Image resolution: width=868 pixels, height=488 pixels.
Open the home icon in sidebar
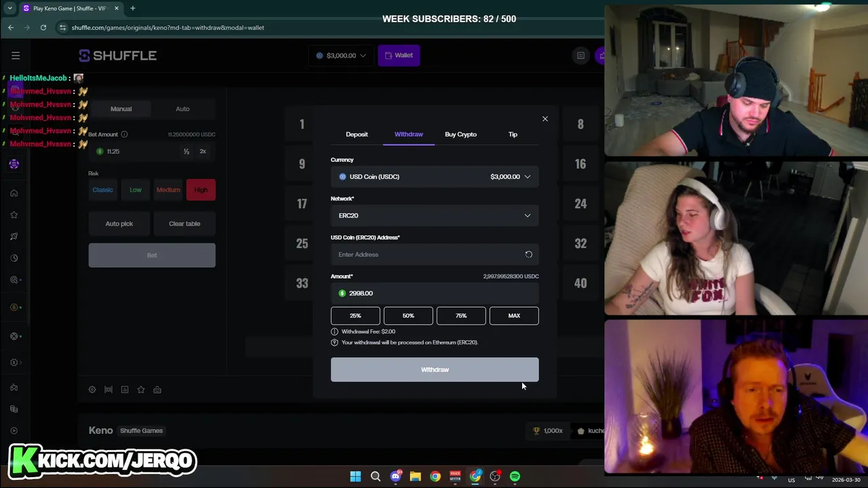point(14,193)
